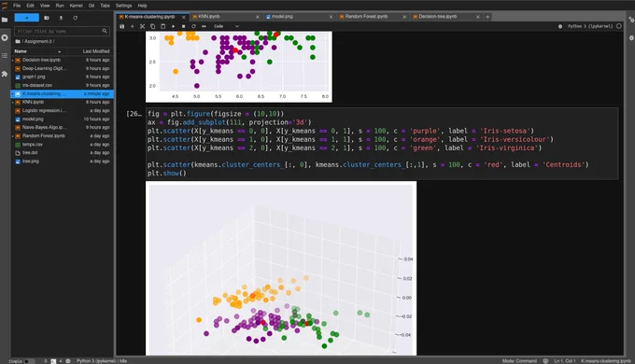Image resolution: width=635 pixels, height=364 pixels.
Task: Paste cell from clipboard icon
Action: click(x=162, y=26)
